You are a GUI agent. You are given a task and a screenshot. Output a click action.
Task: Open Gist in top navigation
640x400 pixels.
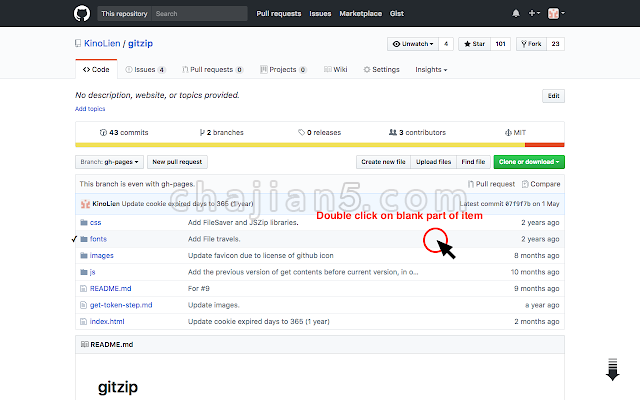tap(397, 13)
